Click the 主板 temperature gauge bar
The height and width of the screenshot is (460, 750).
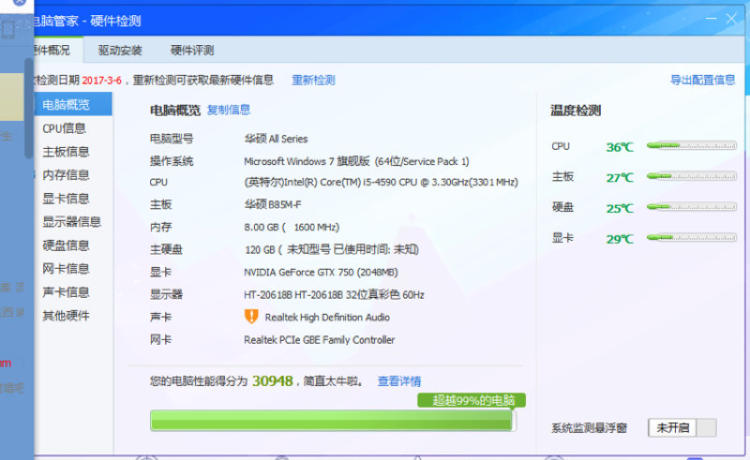692,176
